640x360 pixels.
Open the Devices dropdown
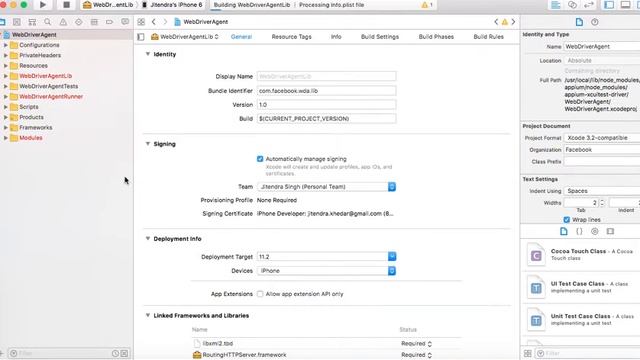tap(327, 271)
